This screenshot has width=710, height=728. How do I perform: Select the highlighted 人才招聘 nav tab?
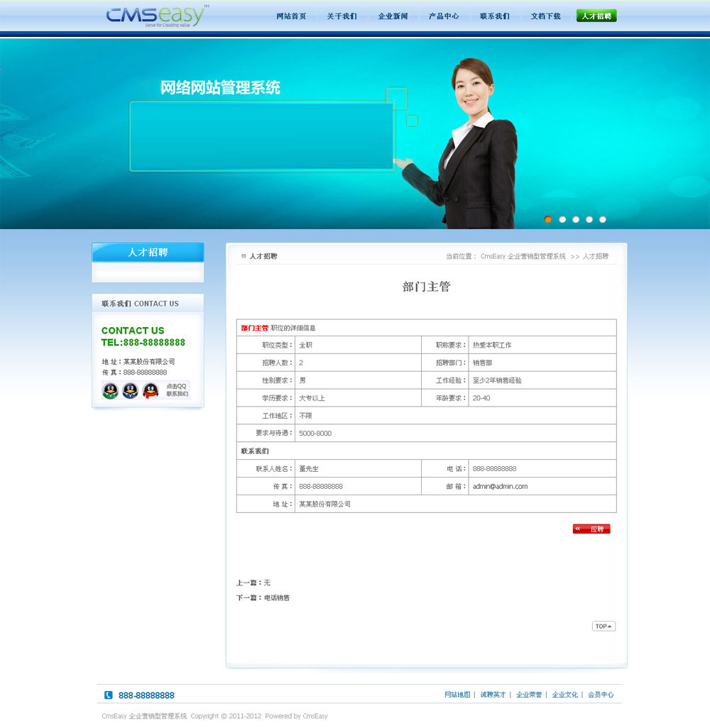[596, 16]
